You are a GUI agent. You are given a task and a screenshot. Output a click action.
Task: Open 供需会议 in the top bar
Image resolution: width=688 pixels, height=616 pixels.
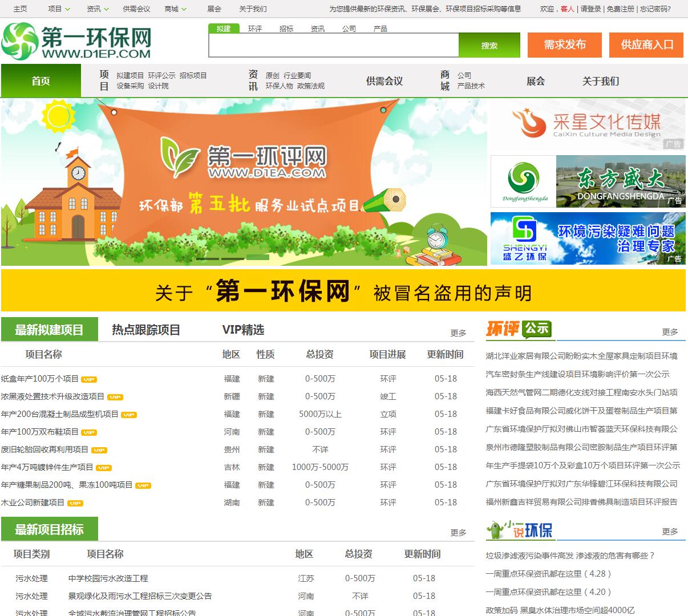tap(136, 9)
